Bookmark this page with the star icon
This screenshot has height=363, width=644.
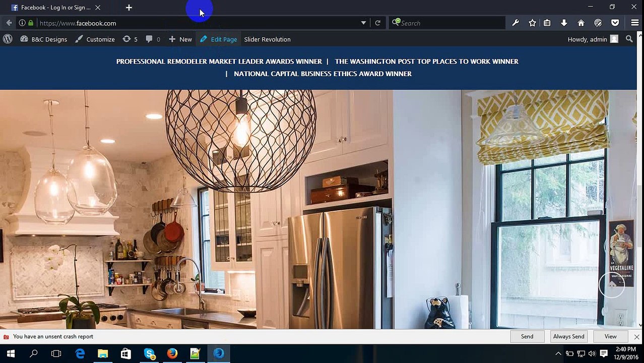click(532, 23)
